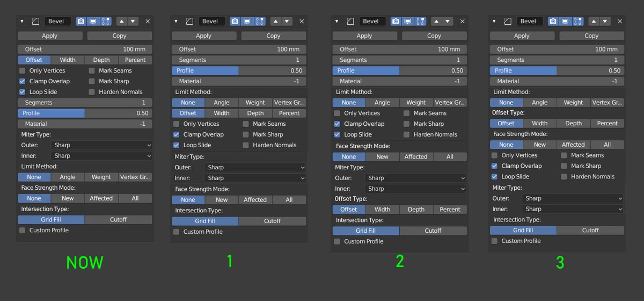This screenshot has width=644, height=301.
Task: Move modifier down arrow in panel 1
Action: 287,21
